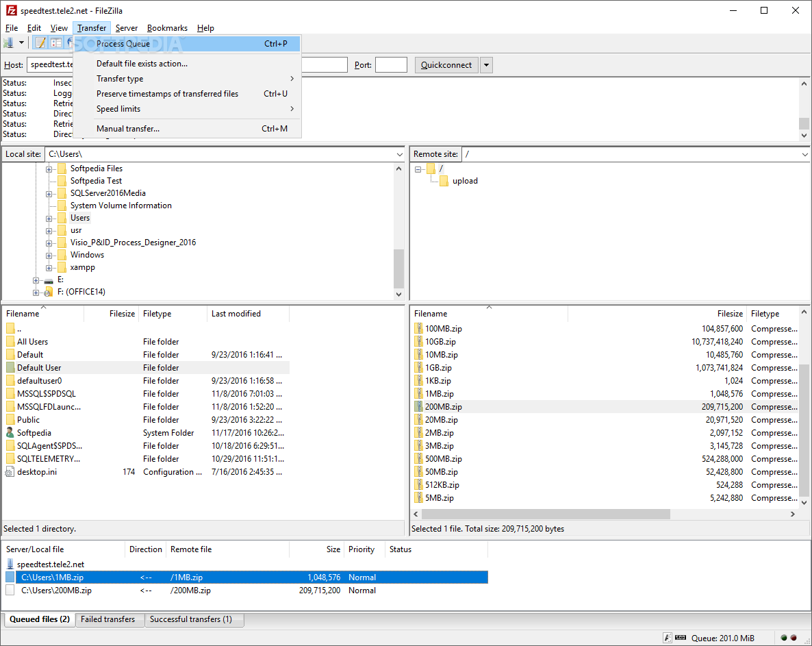The width and height of the screenshot is (812, 646).
Task: Click the Quickconnect button
Action: click(446, 65)
